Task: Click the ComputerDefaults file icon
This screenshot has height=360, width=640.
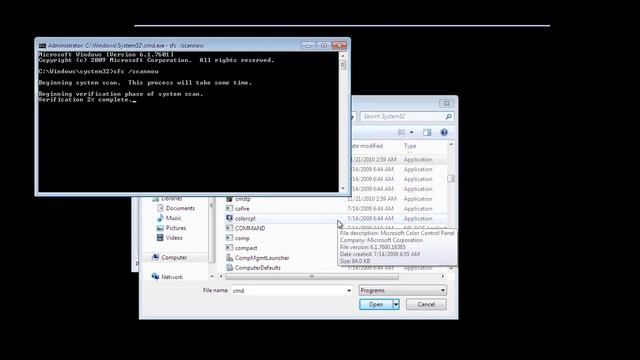Action: (229, 267)
